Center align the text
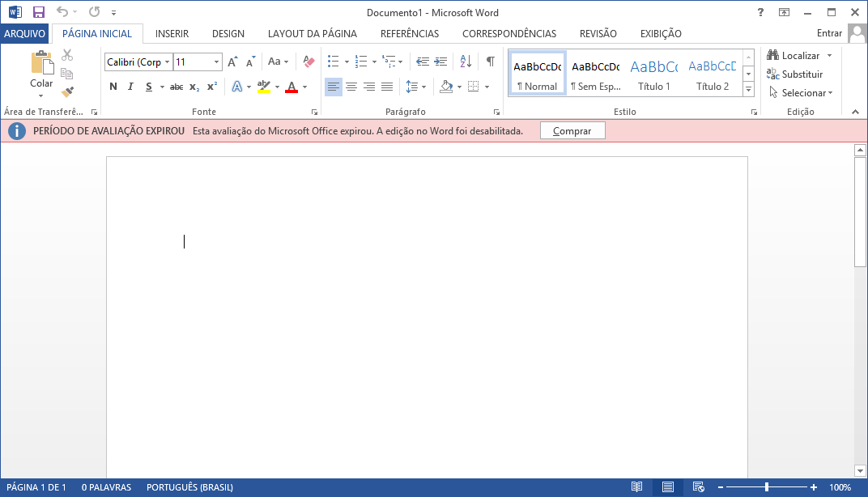This screenshot has height=497, width=868. [x=351, y=87]
